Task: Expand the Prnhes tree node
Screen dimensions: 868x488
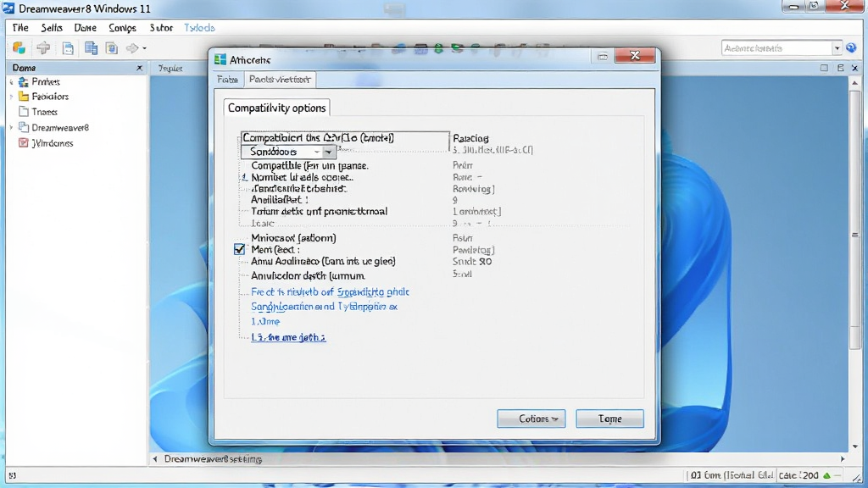Action: click(11, 82)
